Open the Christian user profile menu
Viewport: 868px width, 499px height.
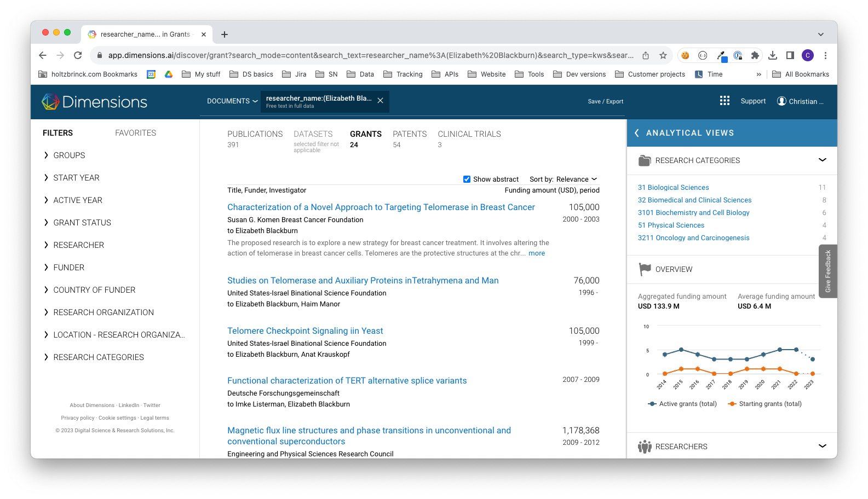pos(800,101)
